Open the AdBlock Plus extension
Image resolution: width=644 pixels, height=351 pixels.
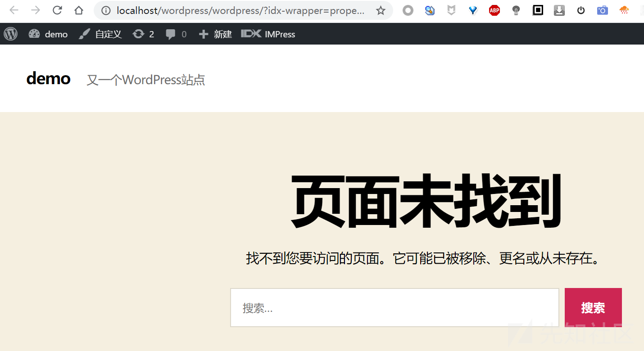pos(494,10)
